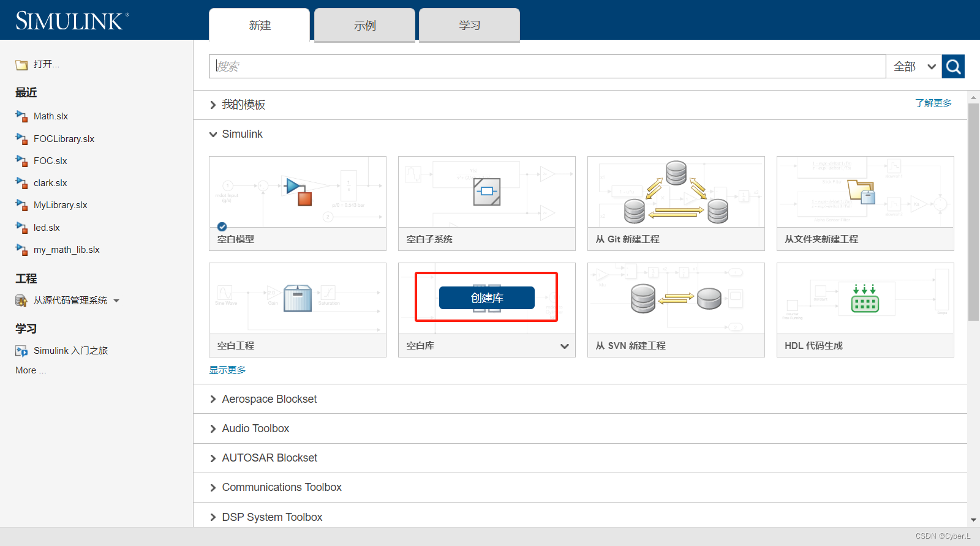Click the model icon beside clark.slx

[21, 183]
